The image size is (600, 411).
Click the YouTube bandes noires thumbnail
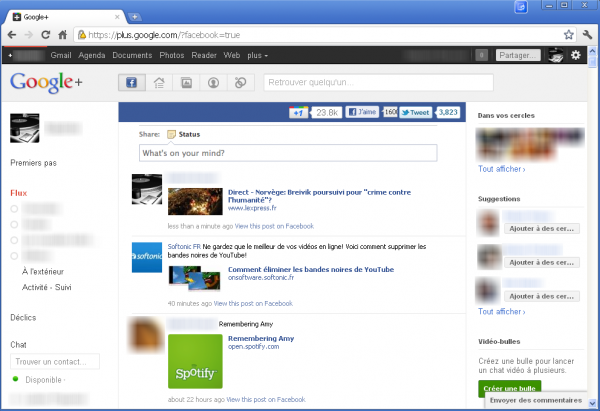pyautogui.click(x=194, y=279)
